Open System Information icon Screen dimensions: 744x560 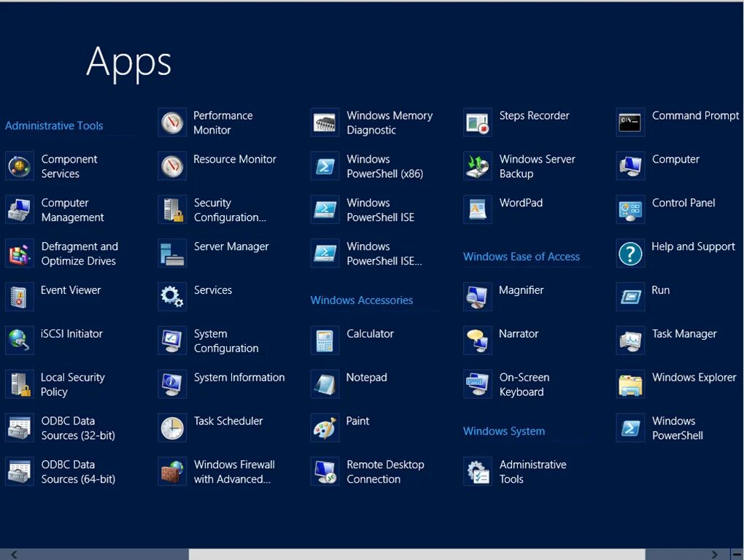(x=172, y=384)
